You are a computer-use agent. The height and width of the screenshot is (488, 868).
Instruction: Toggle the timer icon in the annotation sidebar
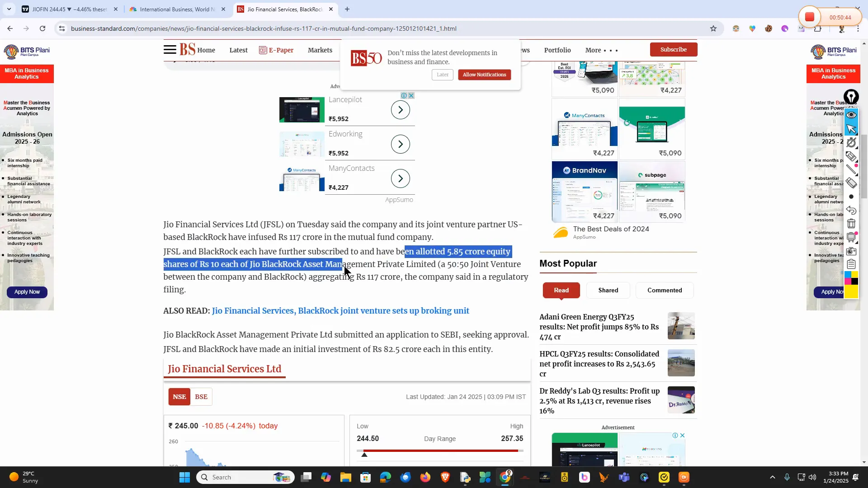tap(851, 143)
